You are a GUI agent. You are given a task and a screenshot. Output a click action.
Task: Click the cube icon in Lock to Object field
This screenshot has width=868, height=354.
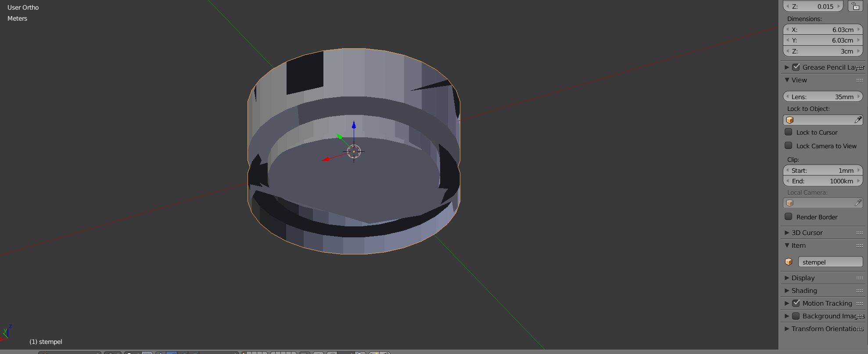790,120
